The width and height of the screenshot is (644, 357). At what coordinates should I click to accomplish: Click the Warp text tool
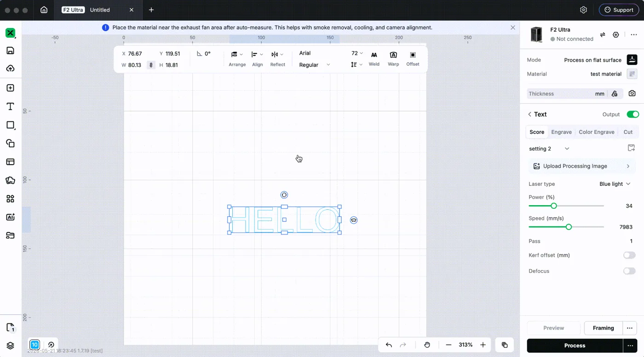(x=393, y=58)
